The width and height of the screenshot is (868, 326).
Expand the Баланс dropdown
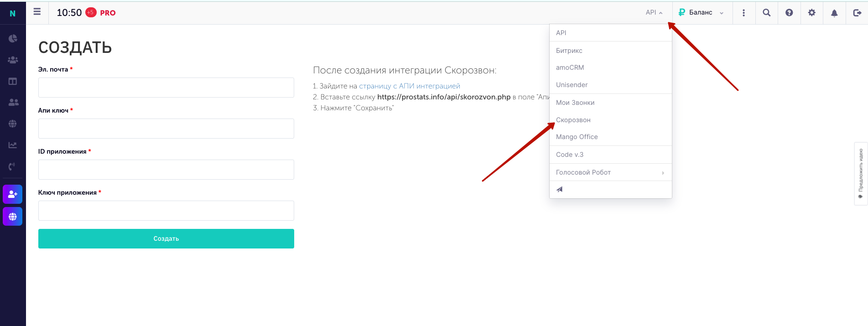701,12
